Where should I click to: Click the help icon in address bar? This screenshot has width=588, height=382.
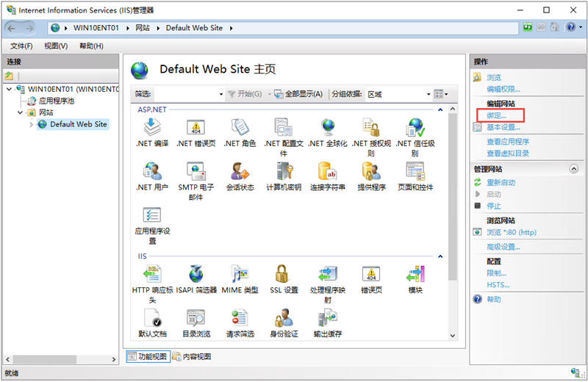(x=570, y=27)
